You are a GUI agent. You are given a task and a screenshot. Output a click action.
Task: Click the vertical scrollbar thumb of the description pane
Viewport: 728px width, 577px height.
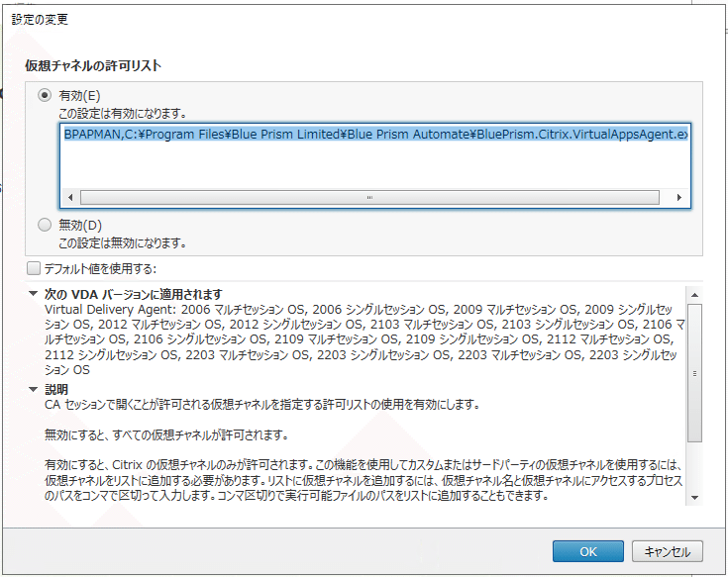click(x=694, y=373)
